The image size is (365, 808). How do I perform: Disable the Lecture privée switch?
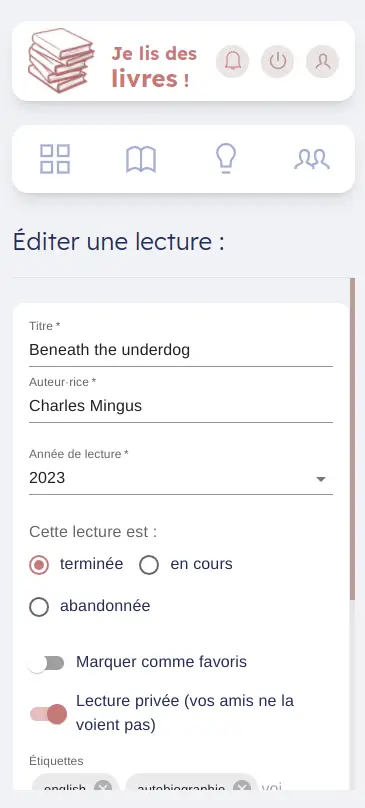coord(48,714)
